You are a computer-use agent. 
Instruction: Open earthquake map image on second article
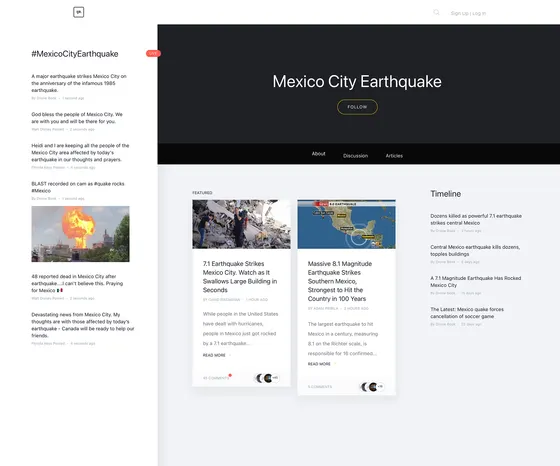346,224
